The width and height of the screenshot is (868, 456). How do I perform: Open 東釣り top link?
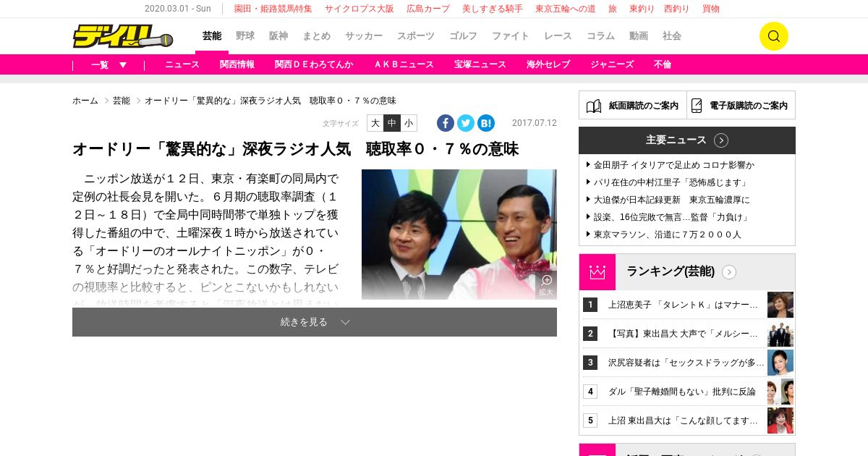click(642, 9)
